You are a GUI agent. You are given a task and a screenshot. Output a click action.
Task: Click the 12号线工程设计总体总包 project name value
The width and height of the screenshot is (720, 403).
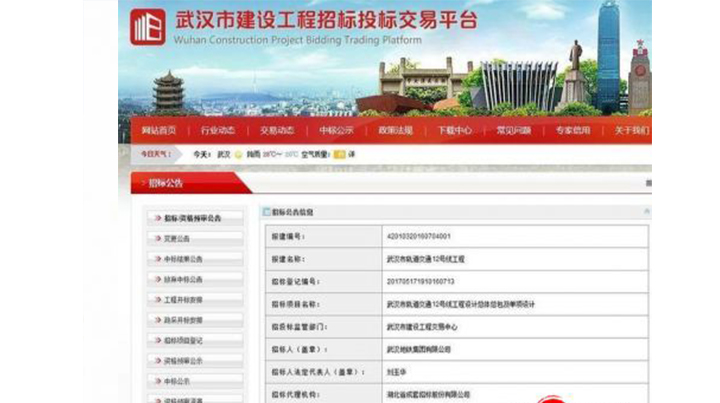coord(461,304)
